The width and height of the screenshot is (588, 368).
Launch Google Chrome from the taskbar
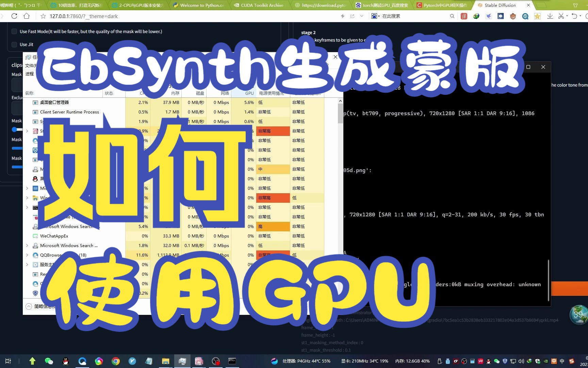coord(116,361)
